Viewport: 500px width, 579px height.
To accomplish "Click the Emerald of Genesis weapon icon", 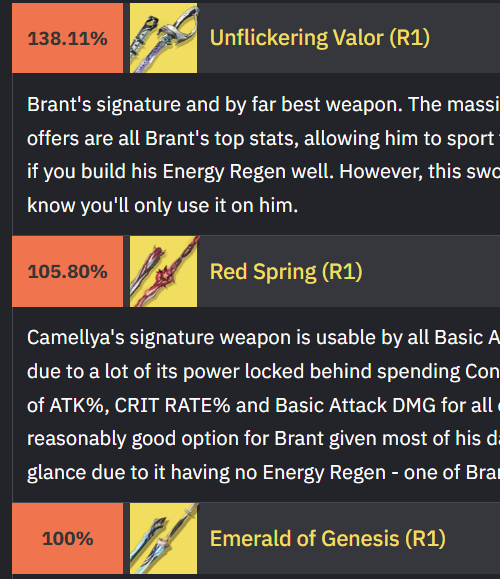I will (164, 538).
